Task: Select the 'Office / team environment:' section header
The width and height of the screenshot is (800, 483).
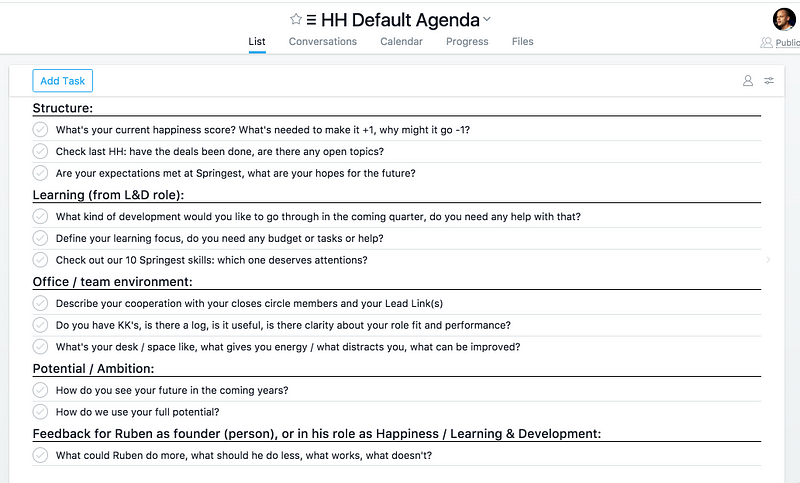Action: 113,282
